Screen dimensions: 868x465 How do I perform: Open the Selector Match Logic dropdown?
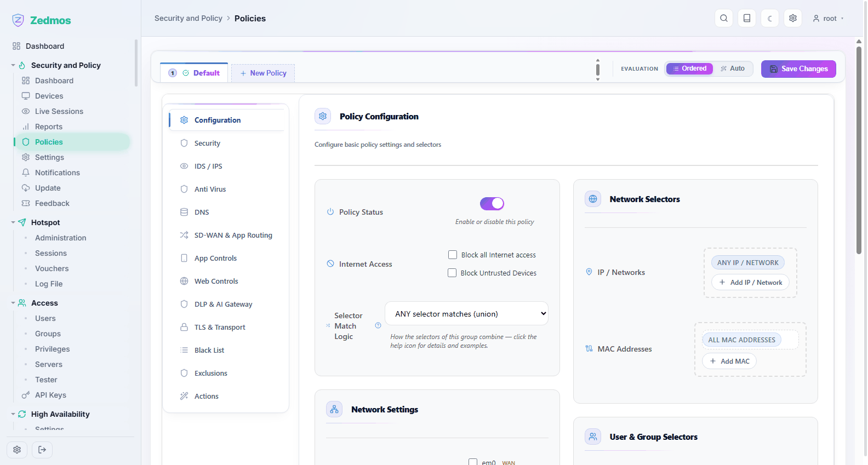pyautogui.click(x=467, y=314)
